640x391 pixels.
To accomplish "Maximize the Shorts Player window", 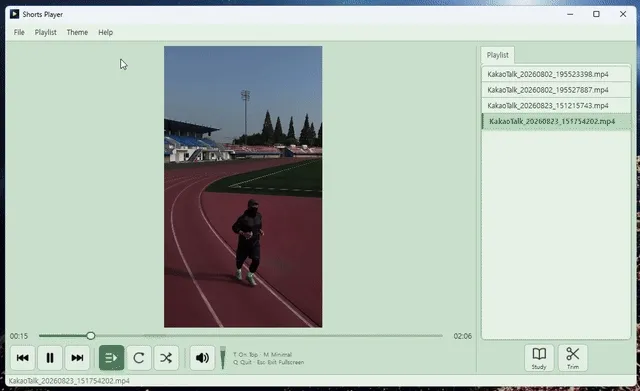I will [596, 14].
